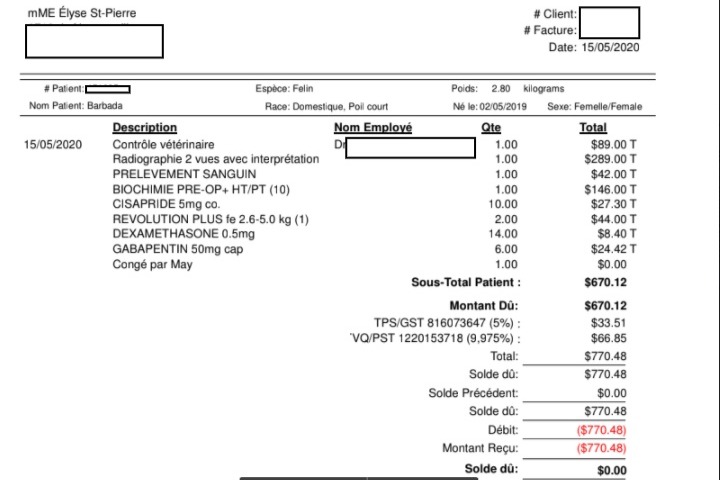The width and height of the screenshot is (720, 480).
Task: Select the PST 1220153718 (9,975%) line
Action: [435, 339]
